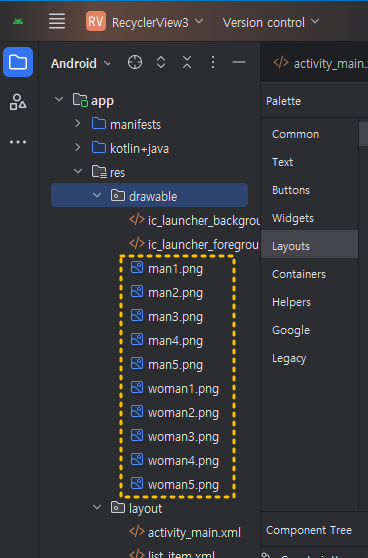Select Text palette category
This screenshot has width=368, height=558.
(x=283, y=162)
